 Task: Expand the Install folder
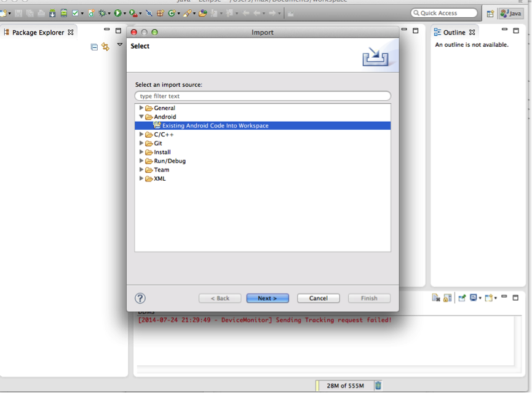point(141,152)
